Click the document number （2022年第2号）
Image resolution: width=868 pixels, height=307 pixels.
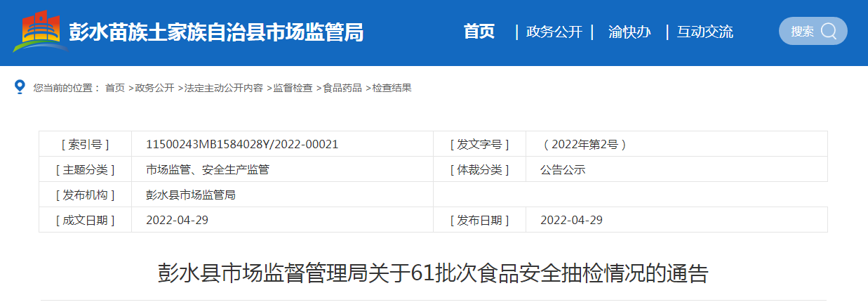click(584, 144)
